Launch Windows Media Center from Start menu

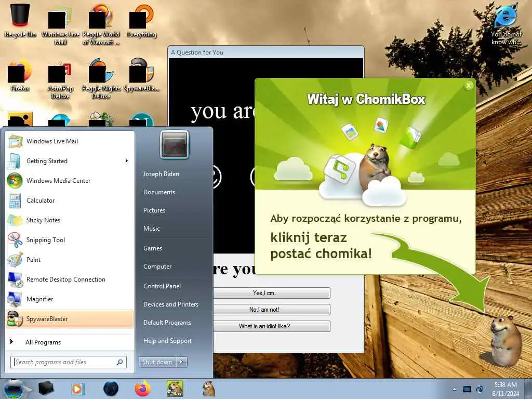(x=70, y=180)
